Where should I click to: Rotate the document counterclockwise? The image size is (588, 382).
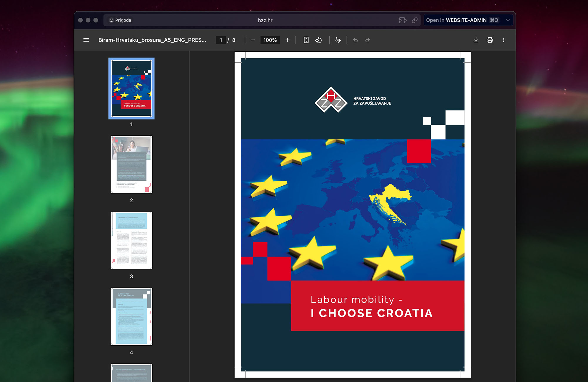pos(318,40)
